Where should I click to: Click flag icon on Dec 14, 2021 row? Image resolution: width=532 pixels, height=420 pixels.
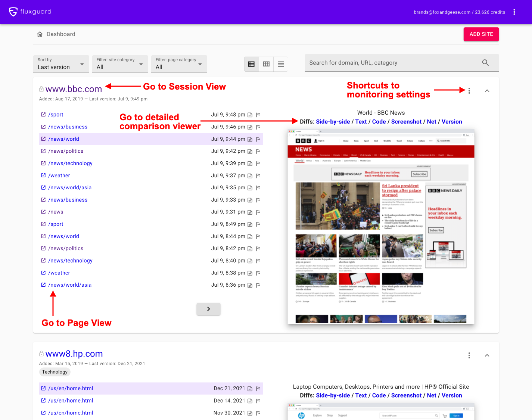[x=258, y=401]
